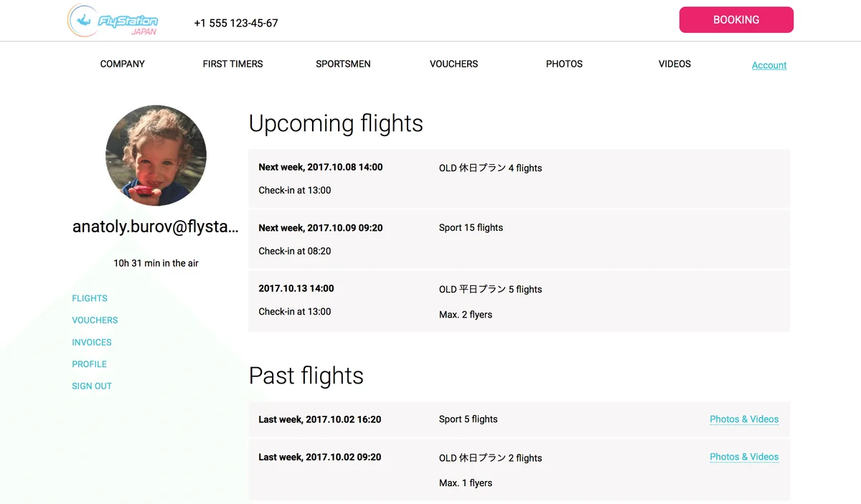This screenshot has width=861, height=504.
Task: Click "Next week, 2017.10.08 14:00" flight date
Action: (321, 167)
